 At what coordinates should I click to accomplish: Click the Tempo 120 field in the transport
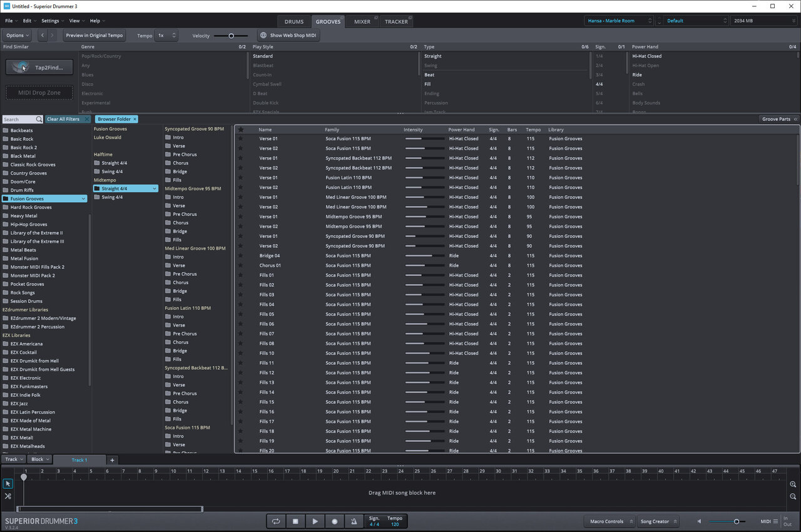pos(395,521)
